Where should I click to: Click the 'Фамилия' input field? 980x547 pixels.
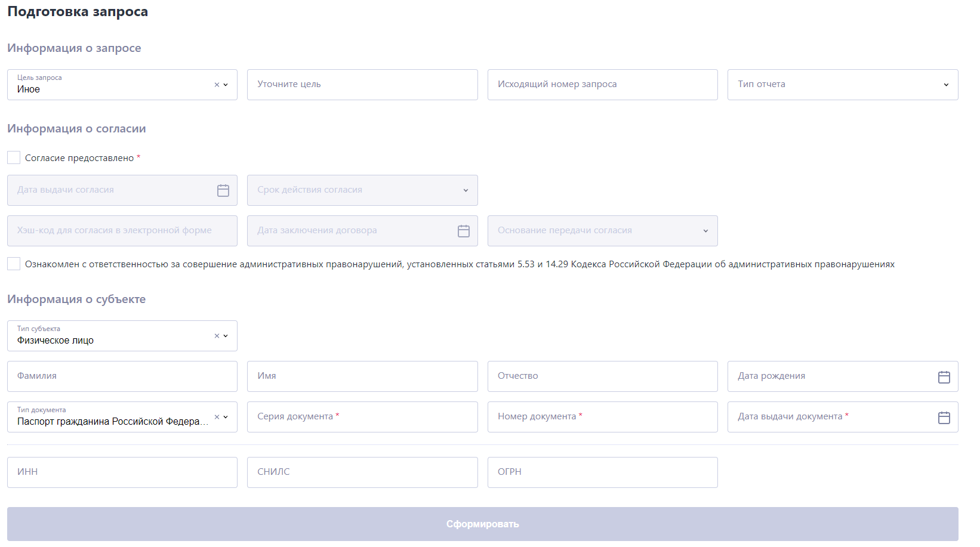point(122,376)
